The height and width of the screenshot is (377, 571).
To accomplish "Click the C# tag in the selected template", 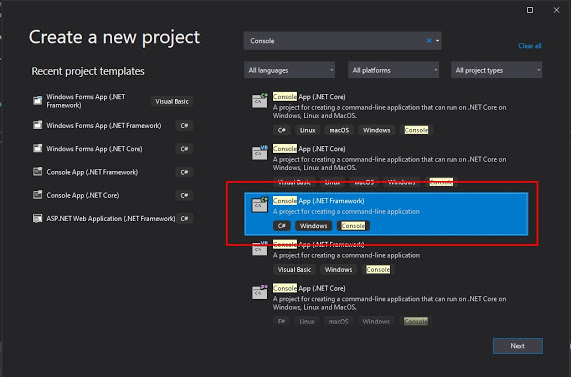I will [x=281, y=226].
